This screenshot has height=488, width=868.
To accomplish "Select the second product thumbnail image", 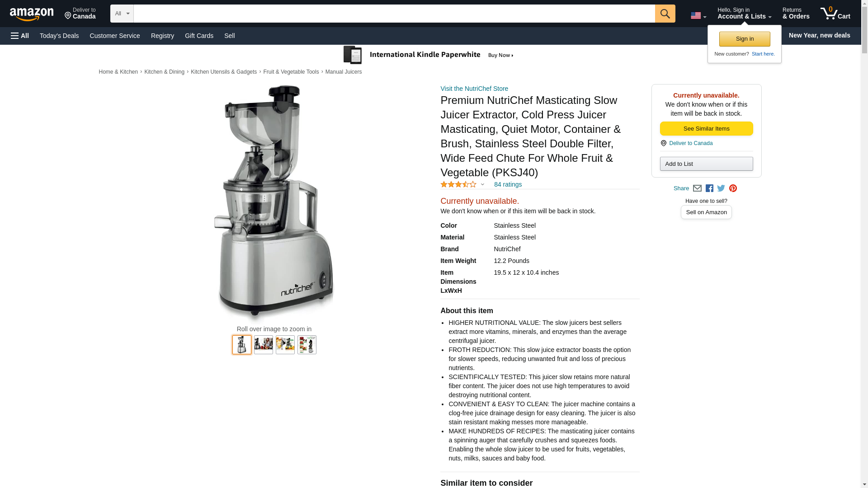I will 264,345.
